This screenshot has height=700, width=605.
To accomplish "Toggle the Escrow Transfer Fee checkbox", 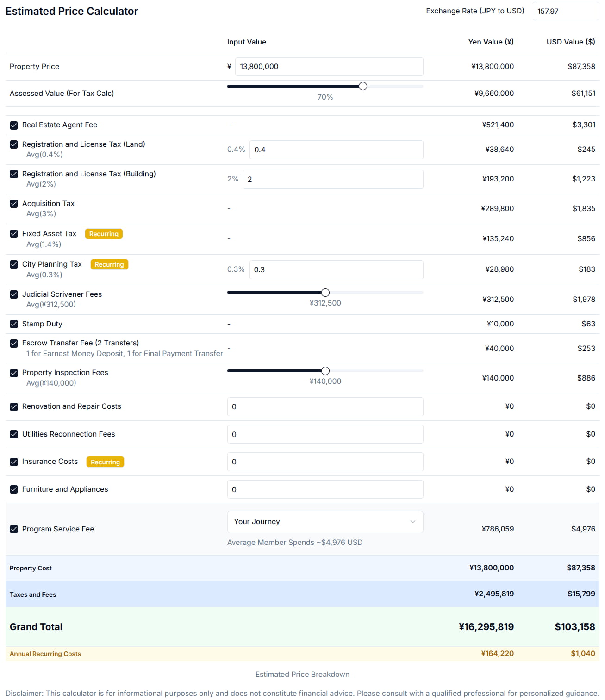I will pos(14,343).
